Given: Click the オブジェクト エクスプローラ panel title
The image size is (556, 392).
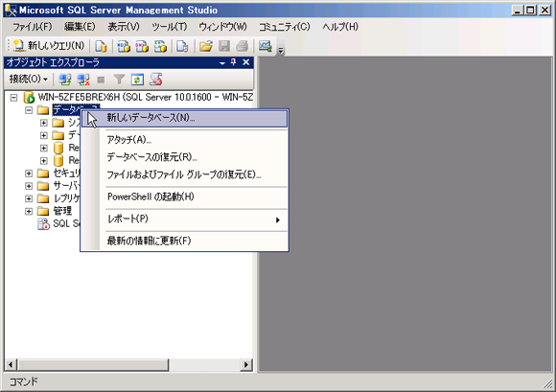Looking at the screenshot, I should [x=53, y=62].
